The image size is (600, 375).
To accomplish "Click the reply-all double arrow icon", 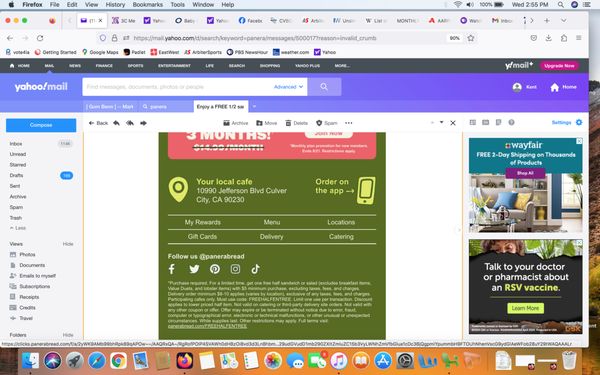I will [130, 123].
